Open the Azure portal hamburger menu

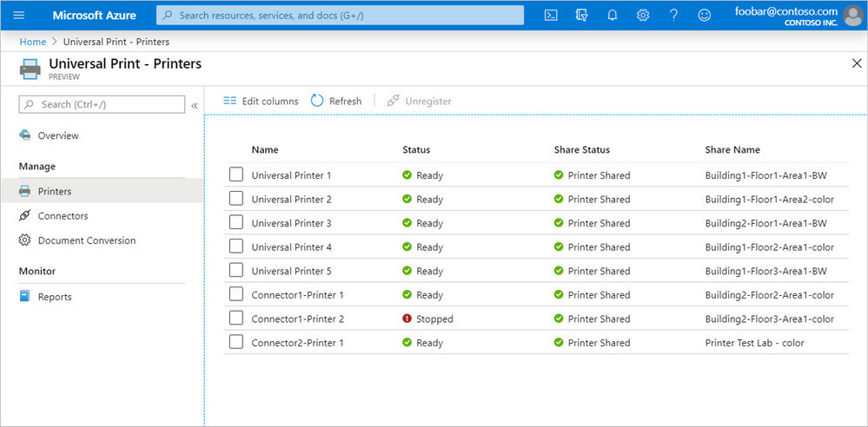tap(19, 15)
